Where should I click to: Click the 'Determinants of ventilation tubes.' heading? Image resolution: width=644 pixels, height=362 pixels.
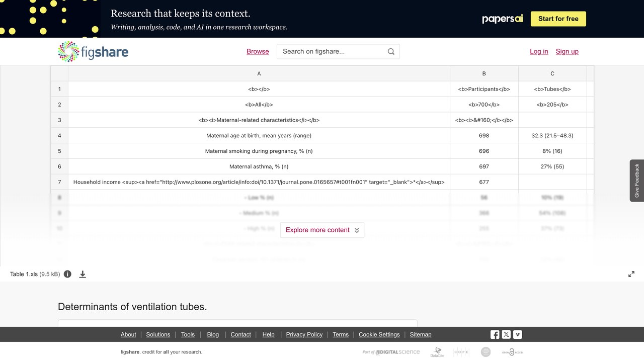coord(132,307)
